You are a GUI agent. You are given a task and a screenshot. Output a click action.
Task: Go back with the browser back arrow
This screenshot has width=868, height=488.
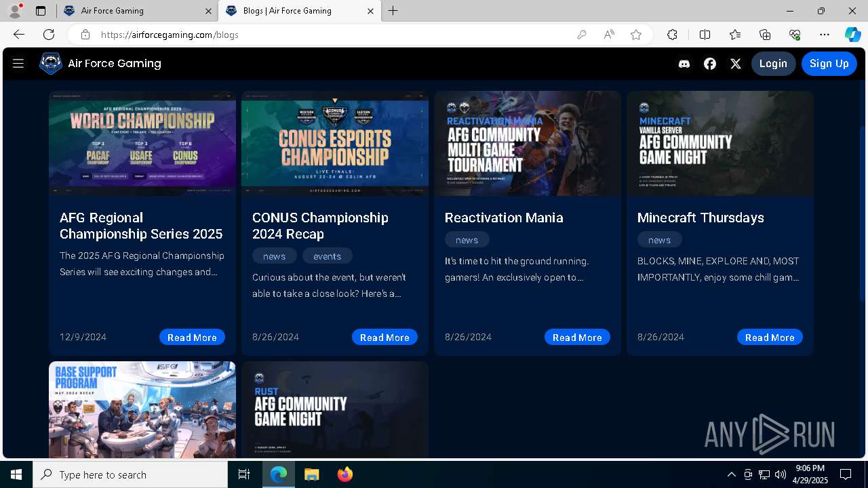(x=19, y=35)
